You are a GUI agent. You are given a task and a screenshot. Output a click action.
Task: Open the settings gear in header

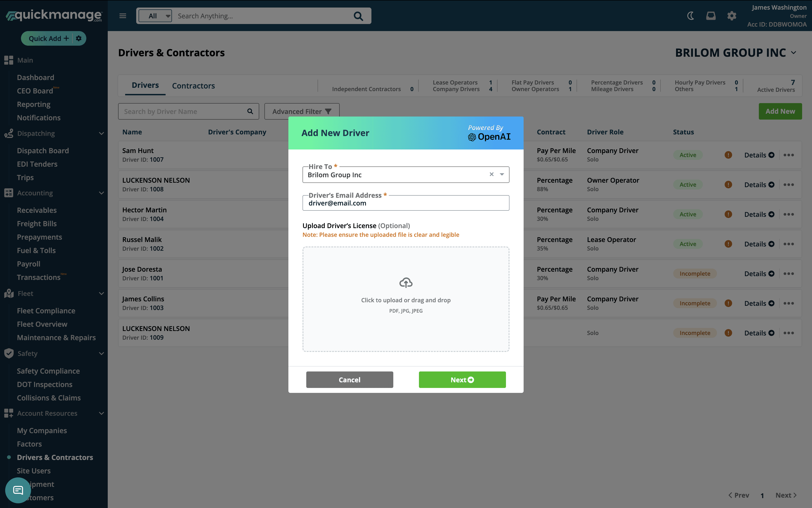click(732, 16)
